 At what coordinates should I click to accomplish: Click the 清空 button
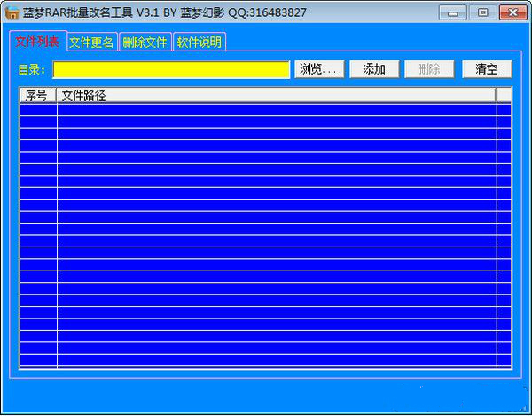coord(487,69)
